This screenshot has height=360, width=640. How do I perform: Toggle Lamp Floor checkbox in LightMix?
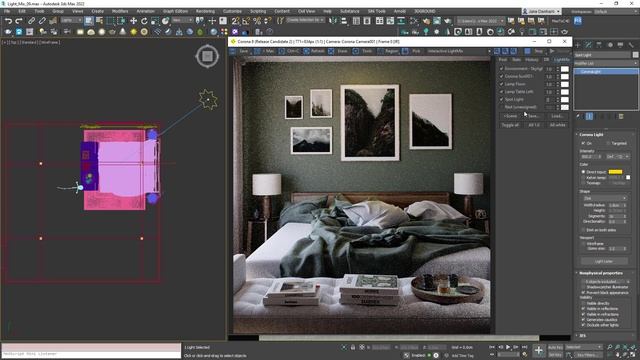(502, 84)
